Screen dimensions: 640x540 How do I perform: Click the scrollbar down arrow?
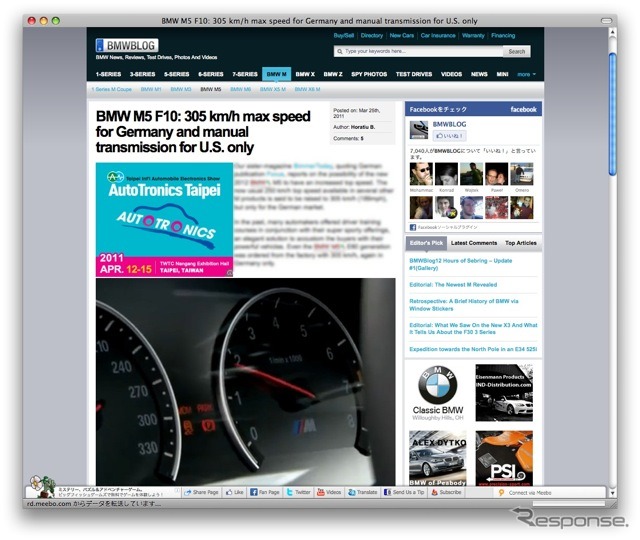pos(612,493)
